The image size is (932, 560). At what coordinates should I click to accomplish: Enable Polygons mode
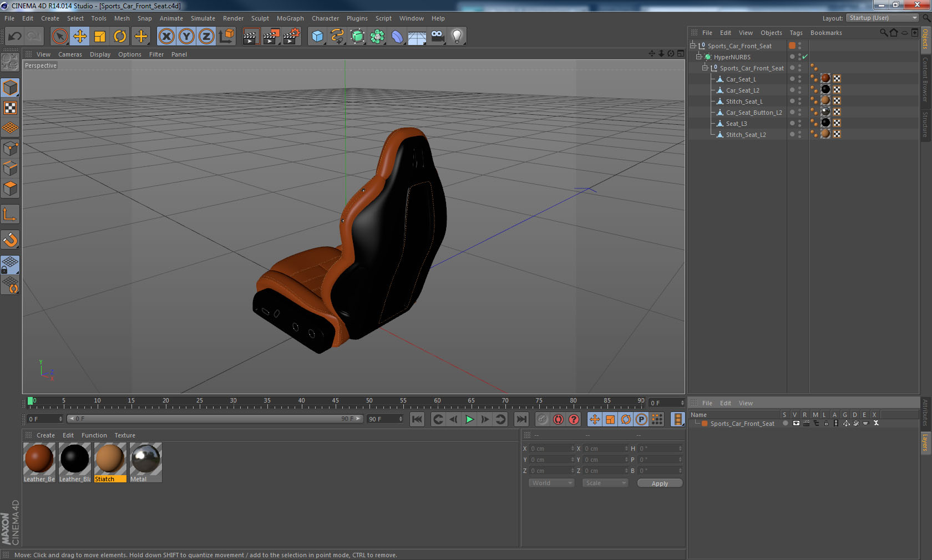(10, 189)
